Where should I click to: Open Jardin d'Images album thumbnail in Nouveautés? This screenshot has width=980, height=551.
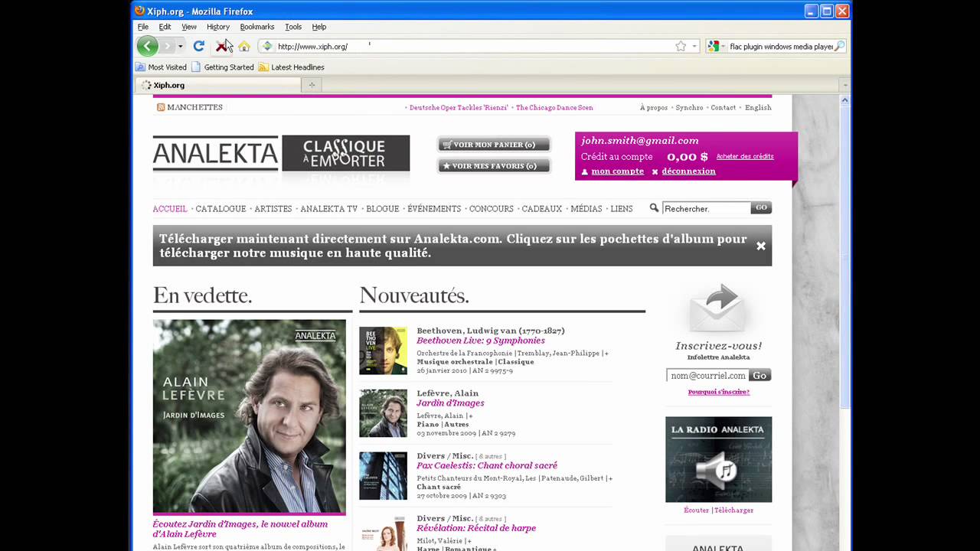pos(384,413)
